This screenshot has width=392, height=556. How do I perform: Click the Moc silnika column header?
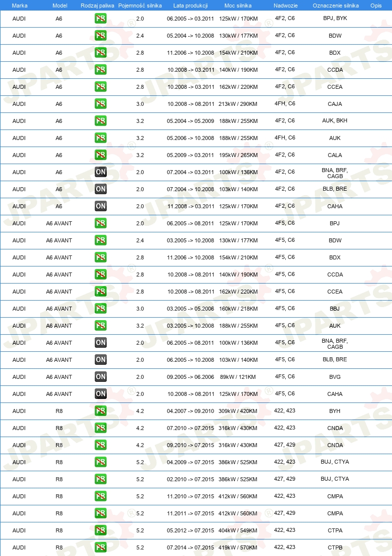tap(238, 6)
